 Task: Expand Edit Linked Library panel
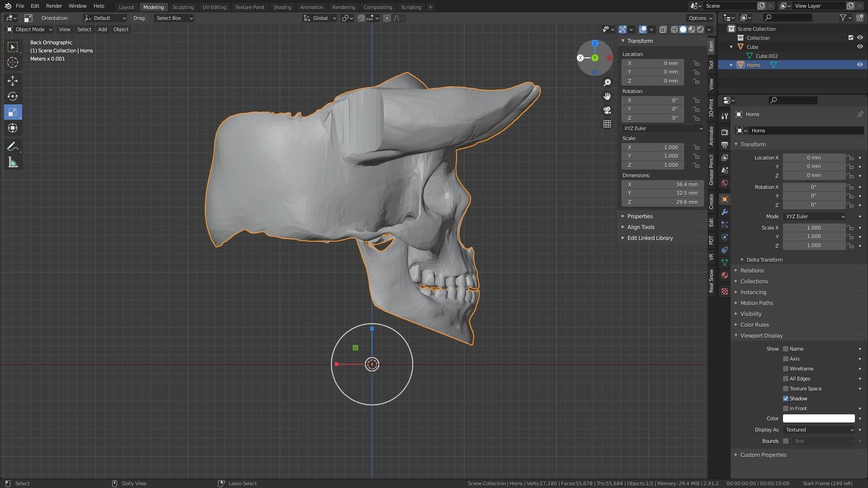point(650,238)
